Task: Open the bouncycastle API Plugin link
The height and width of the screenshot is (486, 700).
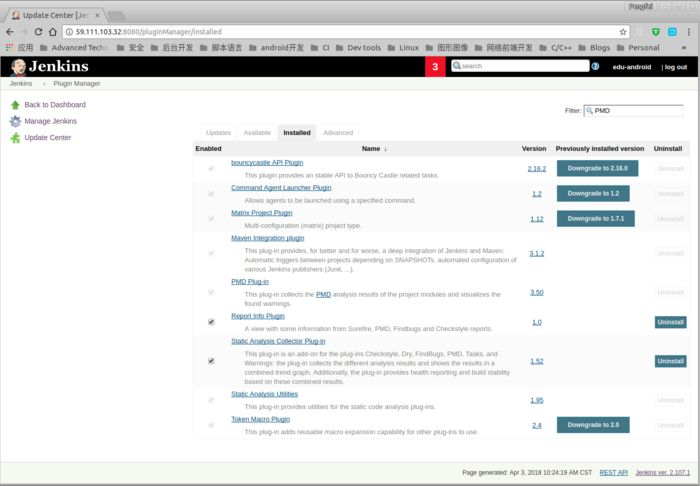Action: pos(267,162)
